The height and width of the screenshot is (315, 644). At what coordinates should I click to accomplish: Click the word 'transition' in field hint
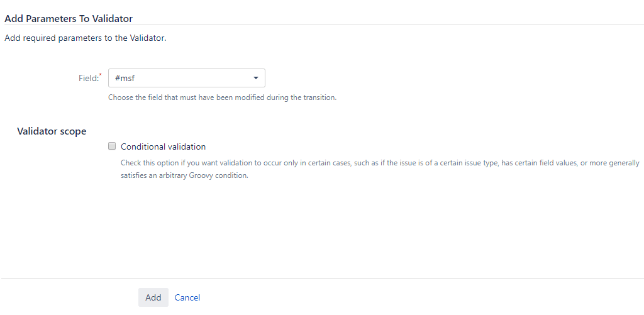pyautogui.click(x=319, y=97)
